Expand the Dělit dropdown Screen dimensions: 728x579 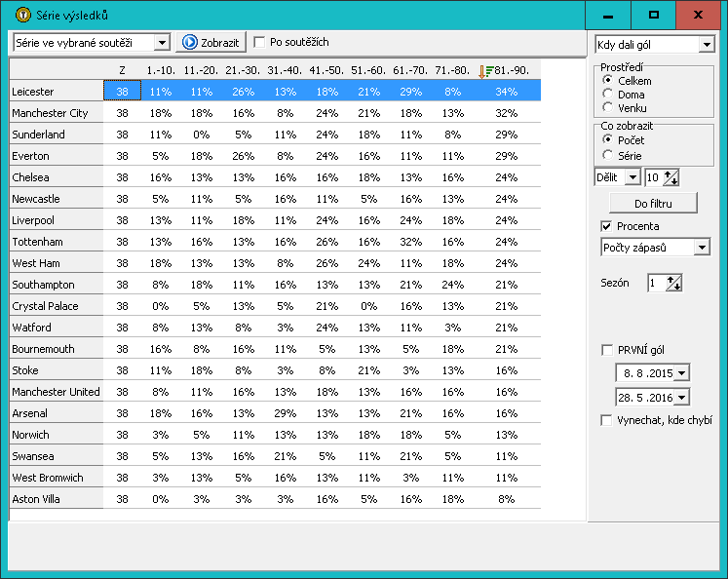tap(632, 177)
